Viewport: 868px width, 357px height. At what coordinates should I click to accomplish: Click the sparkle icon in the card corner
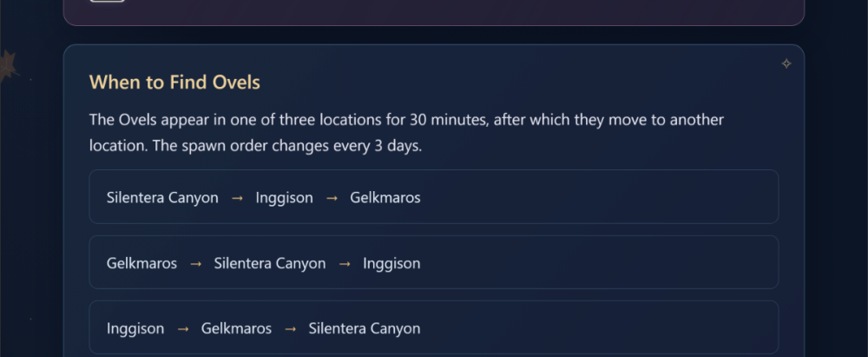pos(786,63)
